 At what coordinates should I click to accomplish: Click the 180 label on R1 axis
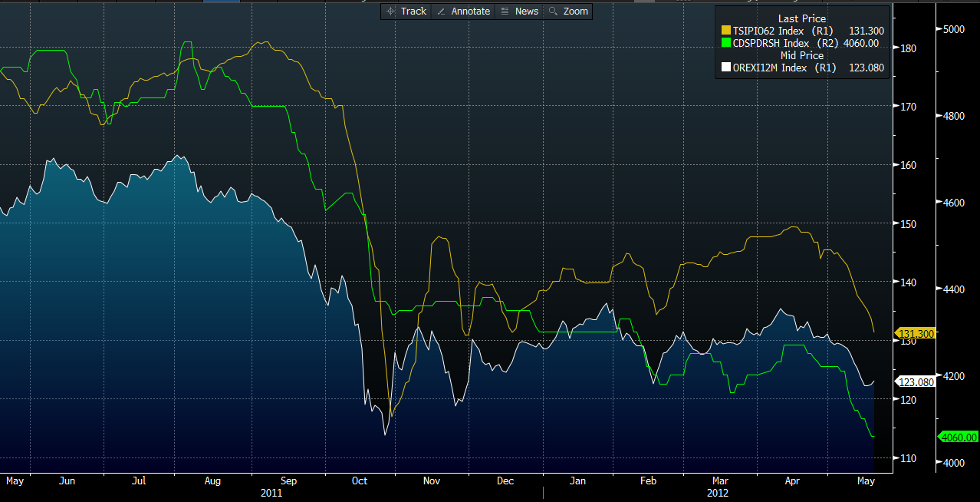907,48
